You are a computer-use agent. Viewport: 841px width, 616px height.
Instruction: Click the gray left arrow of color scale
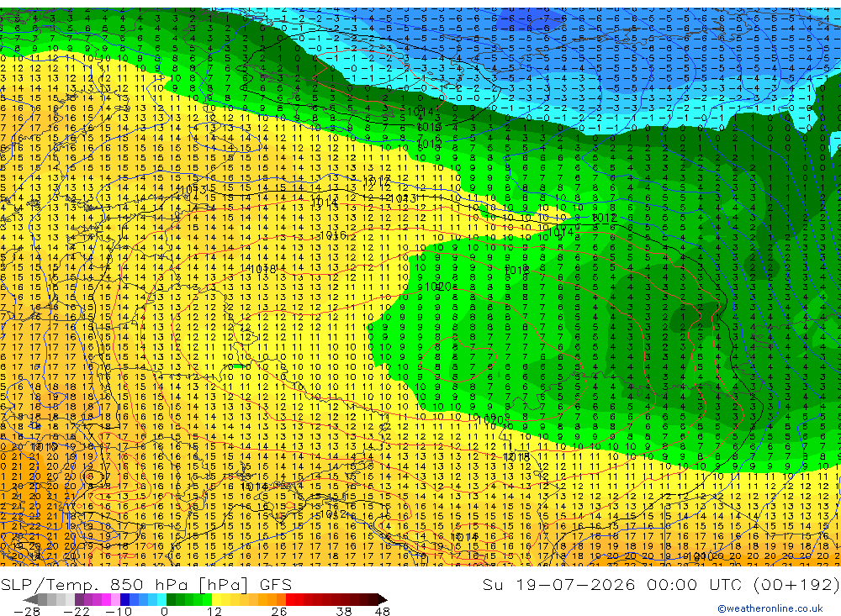point(30,599)
